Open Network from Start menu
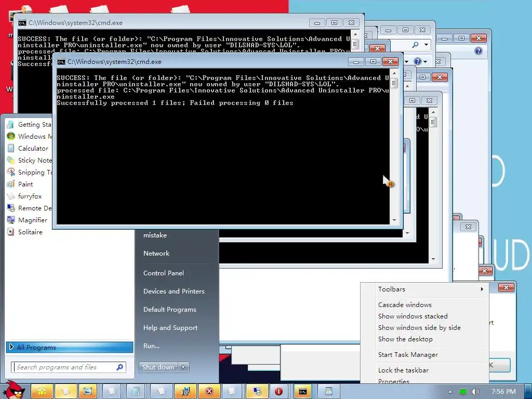532x399 pixels. click(156, 253)
